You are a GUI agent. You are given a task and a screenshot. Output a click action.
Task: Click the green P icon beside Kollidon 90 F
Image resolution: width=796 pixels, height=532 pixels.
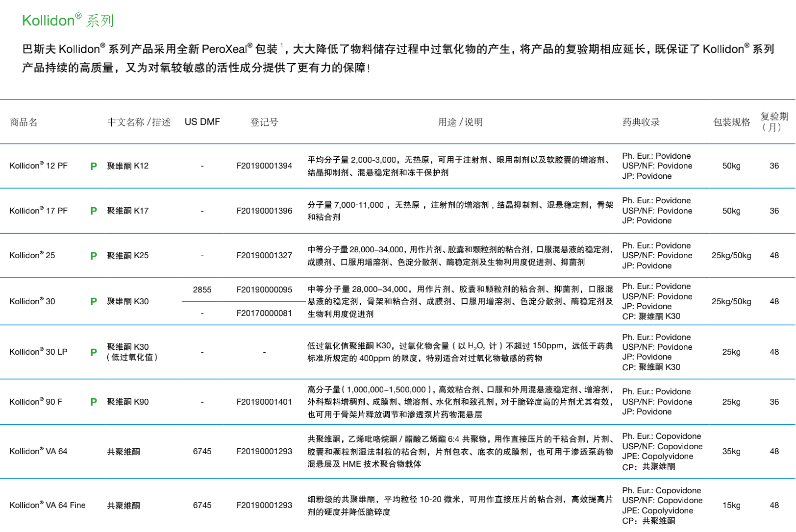click(94, 402)
